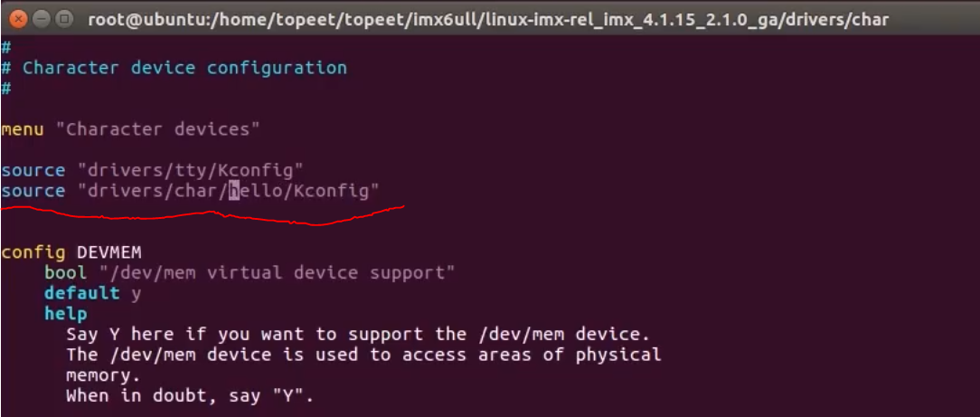Click the 'Say Y here' help line
The image size is (980, 417).
coord(358,335)
